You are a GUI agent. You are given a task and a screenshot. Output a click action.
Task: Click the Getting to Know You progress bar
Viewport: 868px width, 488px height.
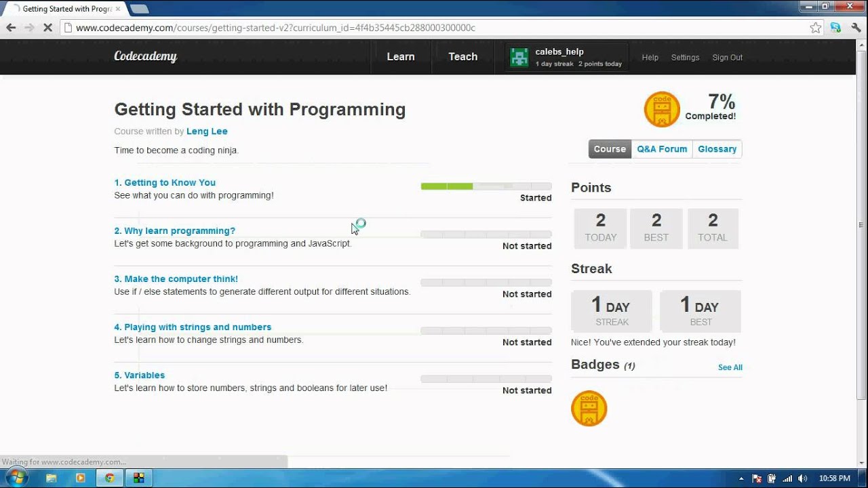(486, 186)
